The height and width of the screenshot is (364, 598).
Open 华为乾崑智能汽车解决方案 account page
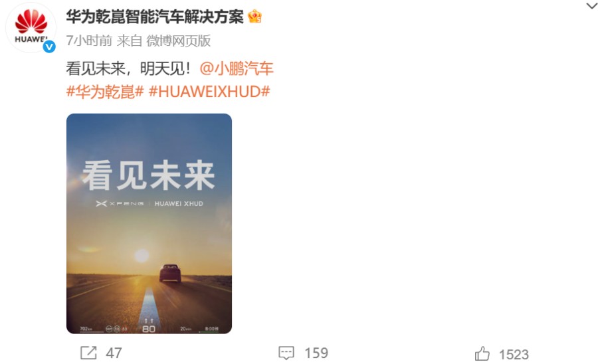pyautogui.click(x=155, y=17)
